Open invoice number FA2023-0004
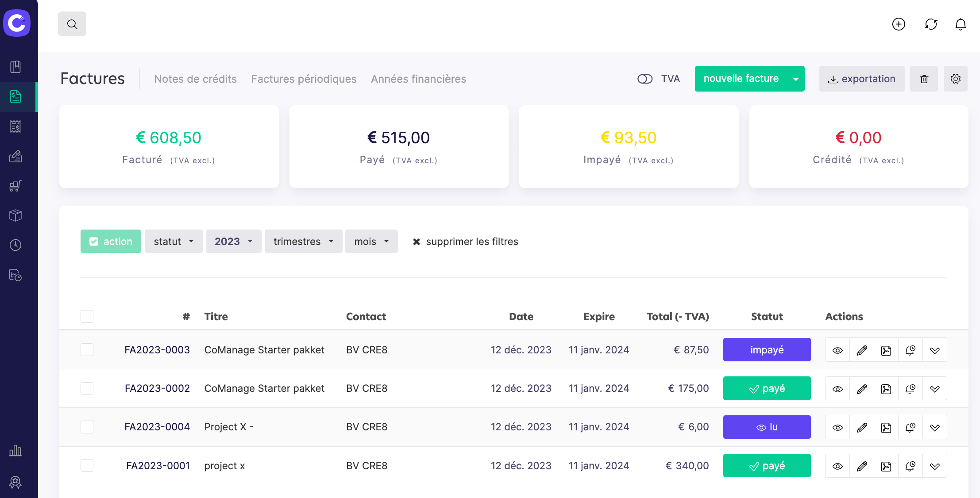 157,427
